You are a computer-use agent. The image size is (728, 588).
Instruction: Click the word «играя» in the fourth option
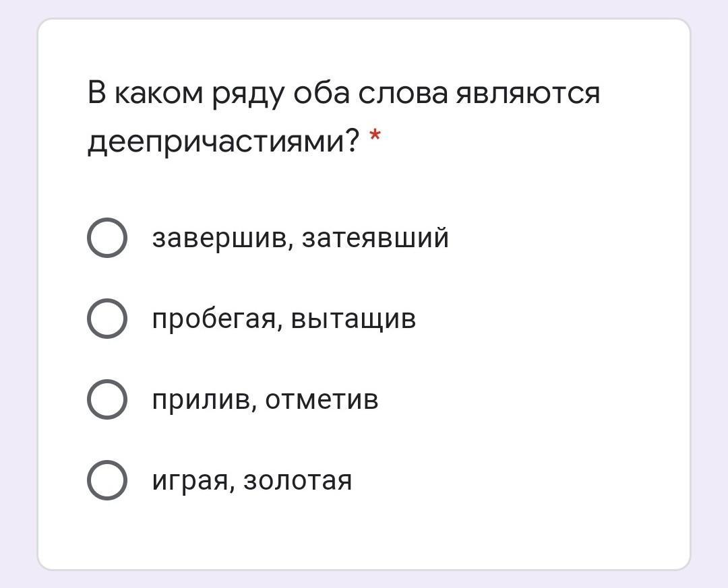(190, 482)
